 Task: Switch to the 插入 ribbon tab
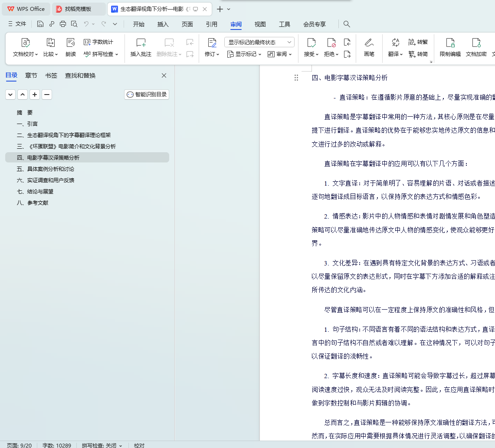click(163, 24)
